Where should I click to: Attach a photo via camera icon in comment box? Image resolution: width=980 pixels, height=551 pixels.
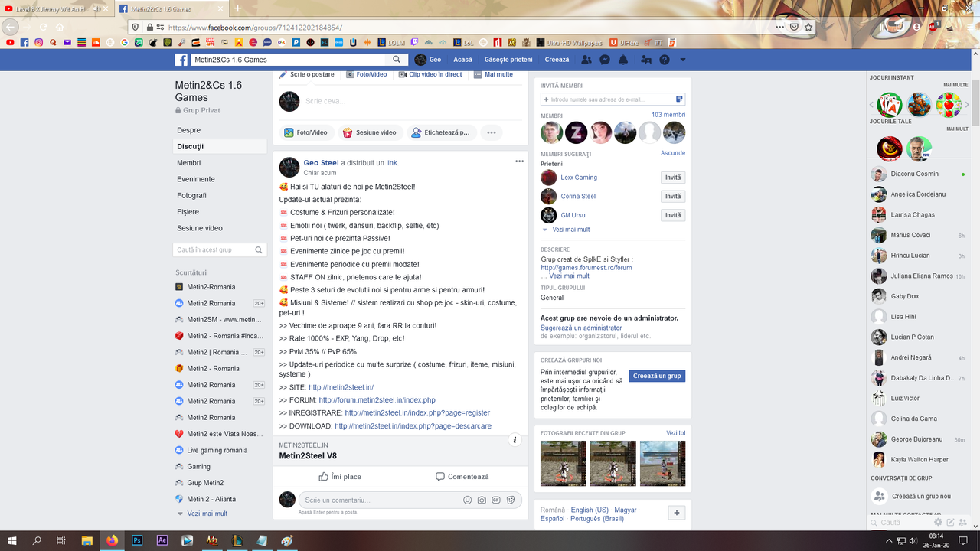pyautogui.click(x=482, y=500)
